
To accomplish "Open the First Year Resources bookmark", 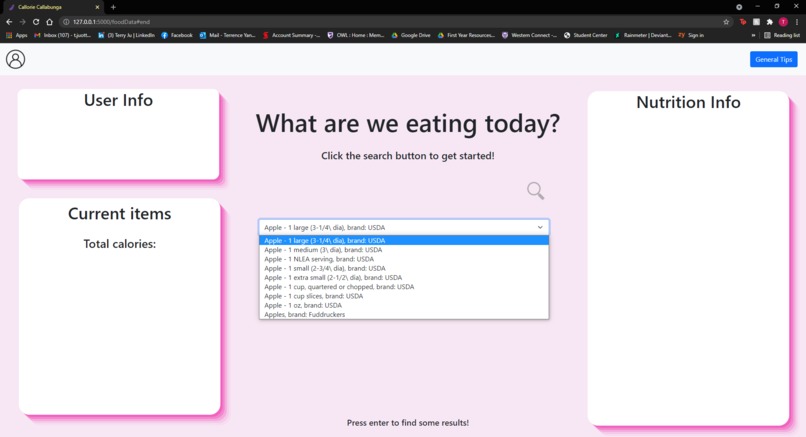I will tap(466, 35).
